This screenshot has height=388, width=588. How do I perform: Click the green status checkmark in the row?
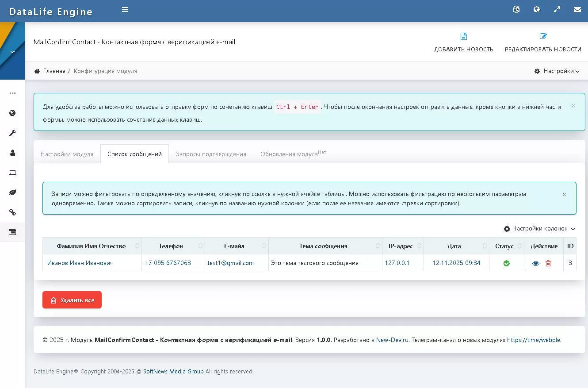click(507, 263)
